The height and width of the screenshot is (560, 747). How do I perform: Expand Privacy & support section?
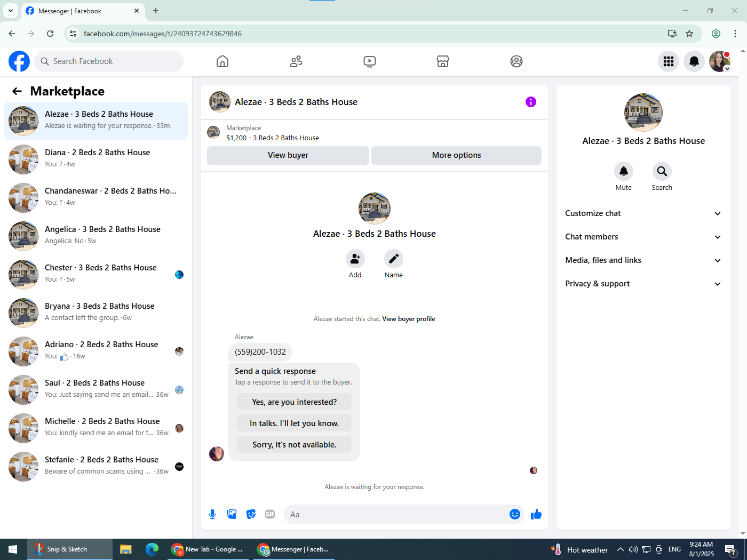click(x=643, y=284)
